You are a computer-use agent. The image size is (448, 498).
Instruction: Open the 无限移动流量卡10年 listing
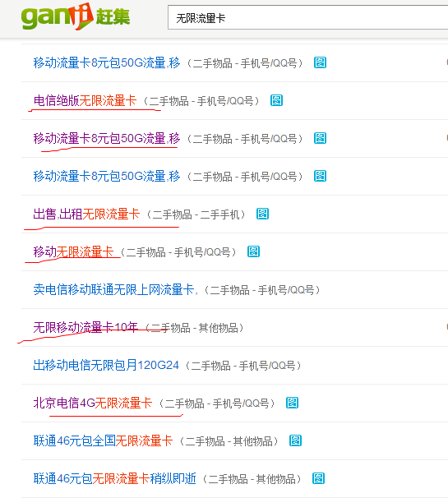pos(85,327)
